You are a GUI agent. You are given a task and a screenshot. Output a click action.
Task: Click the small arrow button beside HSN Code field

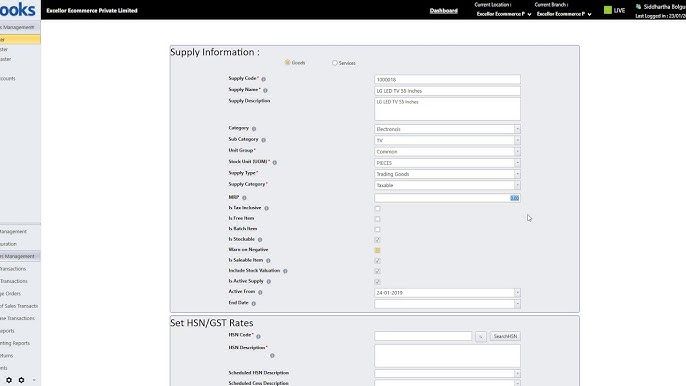click(x=480, y=336)
